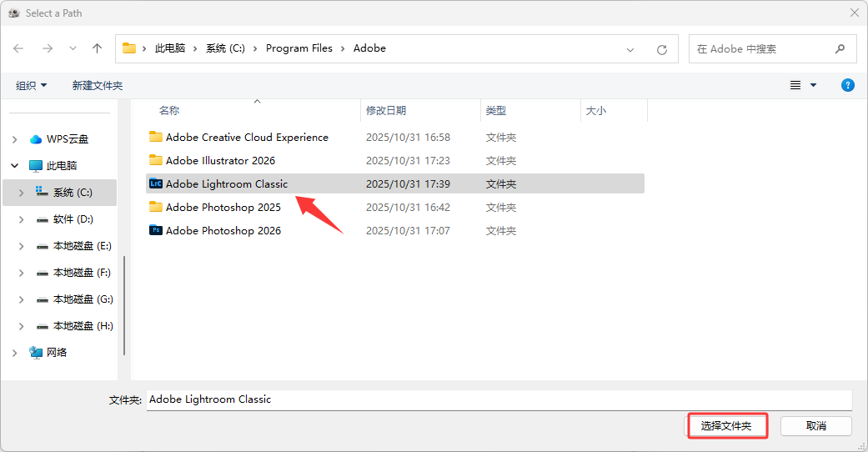Click the 此电脑 monitor icon

click(x=36, y=166)
